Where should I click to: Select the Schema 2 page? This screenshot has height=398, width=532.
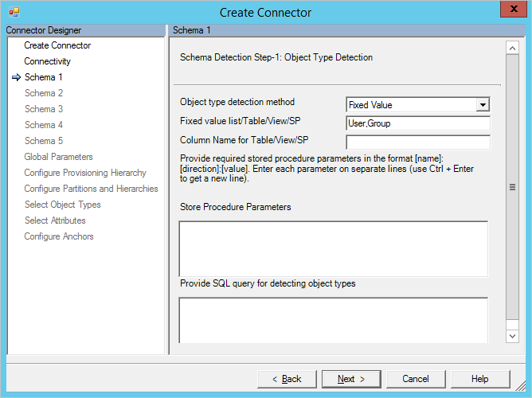point(44,93)
